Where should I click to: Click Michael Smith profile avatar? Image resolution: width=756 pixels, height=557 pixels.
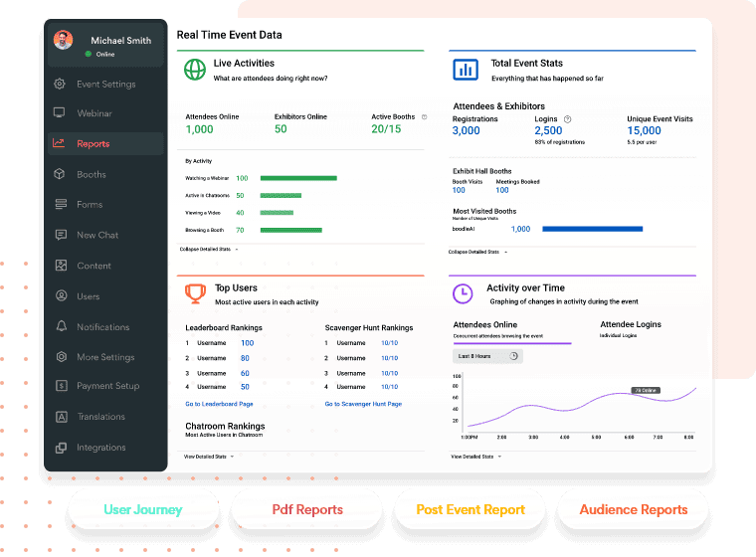64,41
